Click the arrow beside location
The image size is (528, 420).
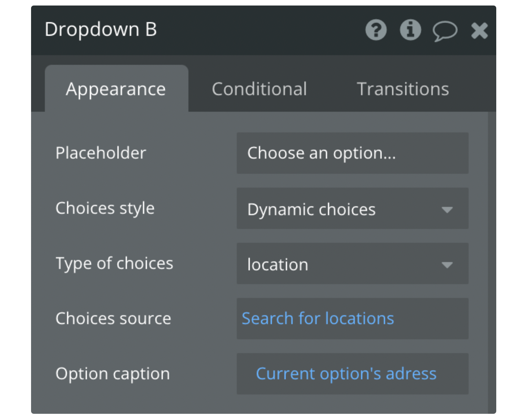tap(447, 265)
